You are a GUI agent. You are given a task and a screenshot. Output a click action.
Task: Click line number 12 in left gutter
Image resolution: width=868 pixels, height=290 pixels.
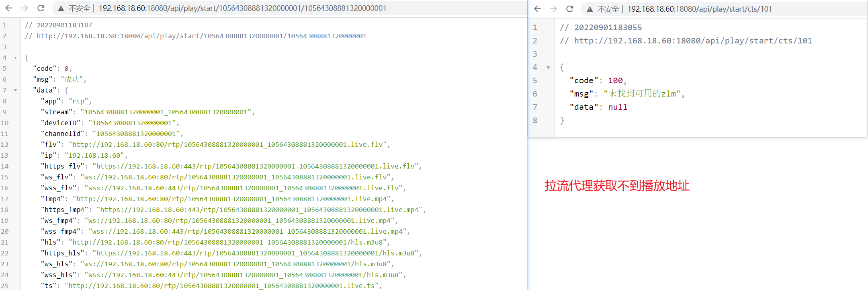[x=4, y=144]
